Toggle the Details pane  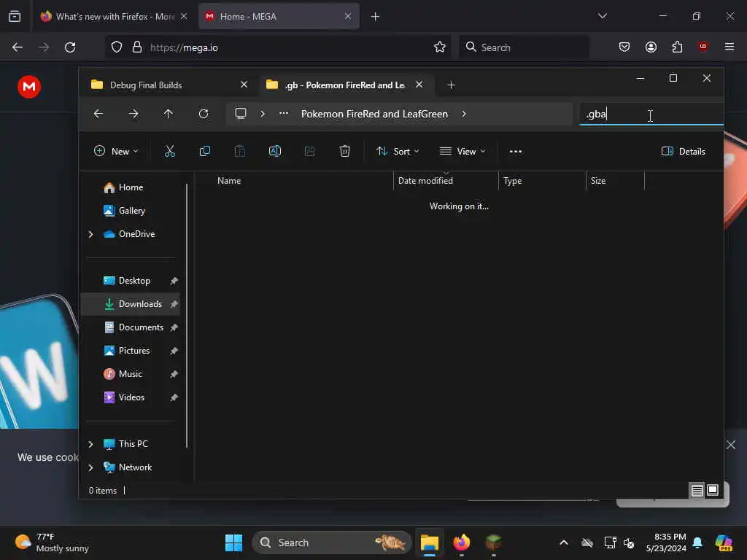pyautogui.click(x=683, y=152)
